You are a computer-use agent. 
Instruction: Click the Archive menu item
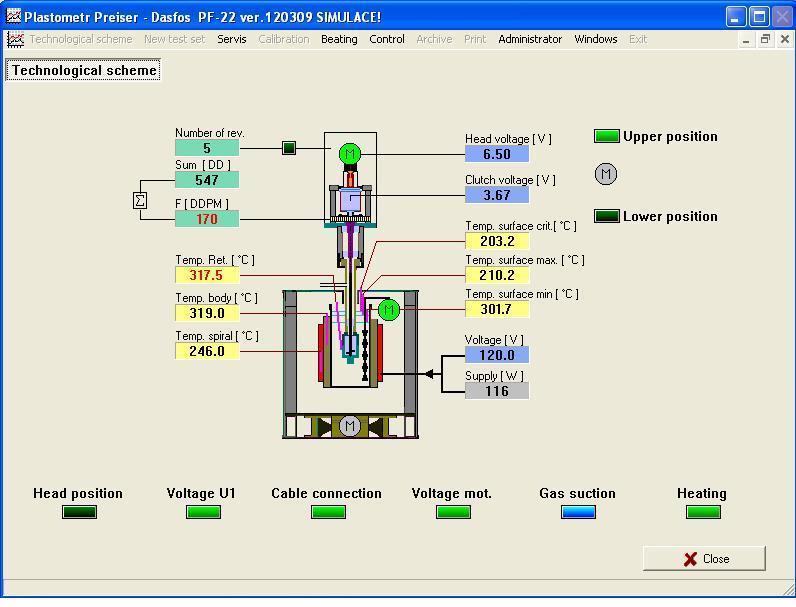[434, 39]
